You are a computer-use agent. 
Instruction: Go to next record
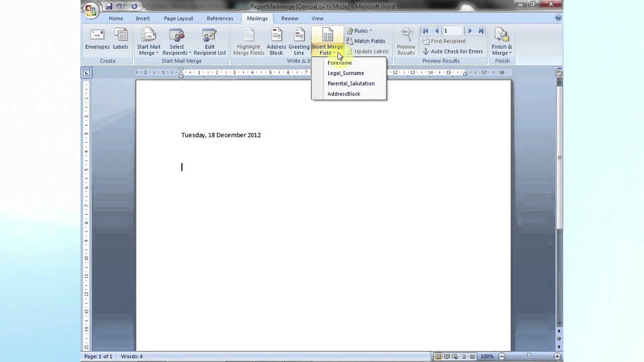pyautogui.click(x=470, y=31)
